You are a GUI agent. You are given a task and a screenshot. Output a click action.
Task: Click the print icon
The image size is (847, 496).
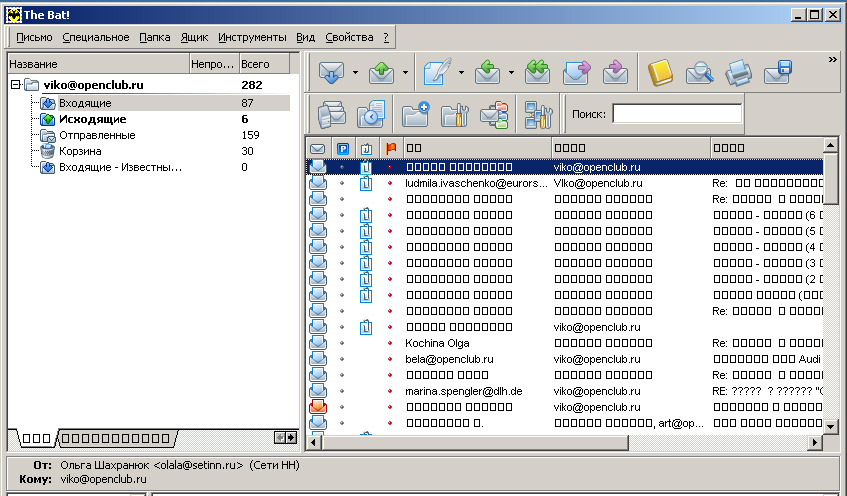point(738,72)
